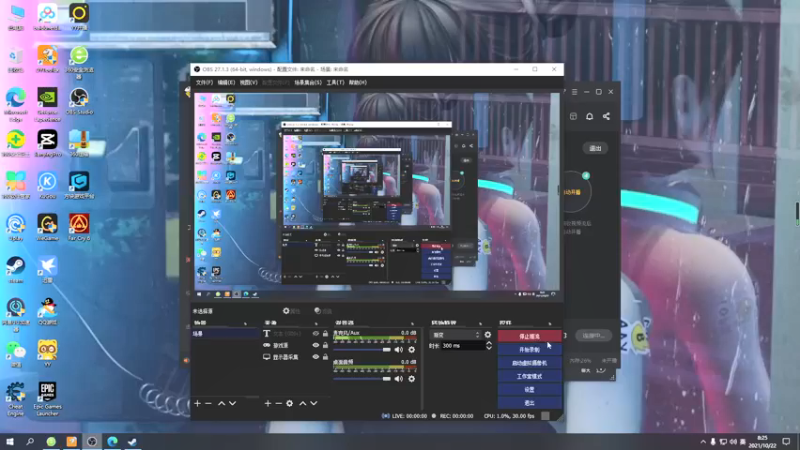The image size is (800, 450).
Task: Open source properties gear in sources toolbar
Action: pos(289,404)
